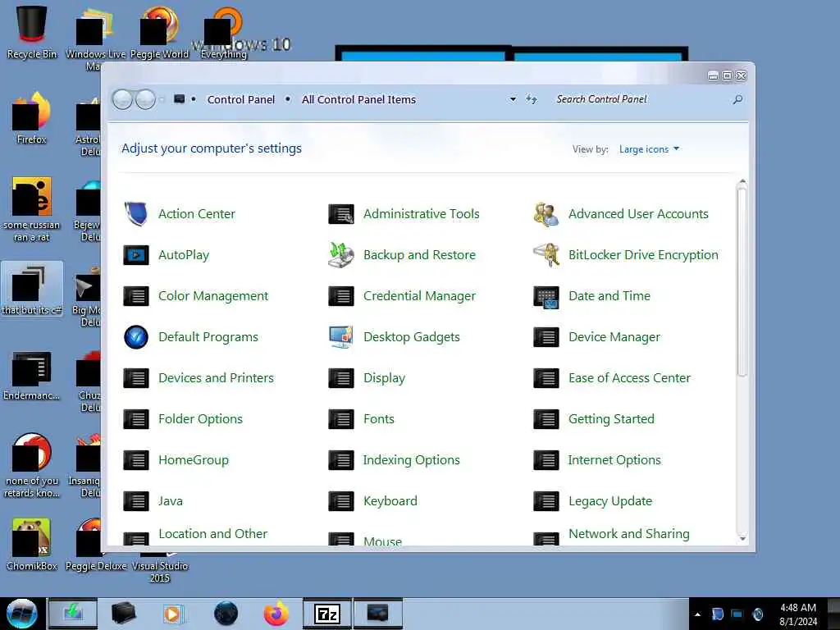Click the dark globe taskbar icon
840x630 pixels.
[x=226, y=614]
